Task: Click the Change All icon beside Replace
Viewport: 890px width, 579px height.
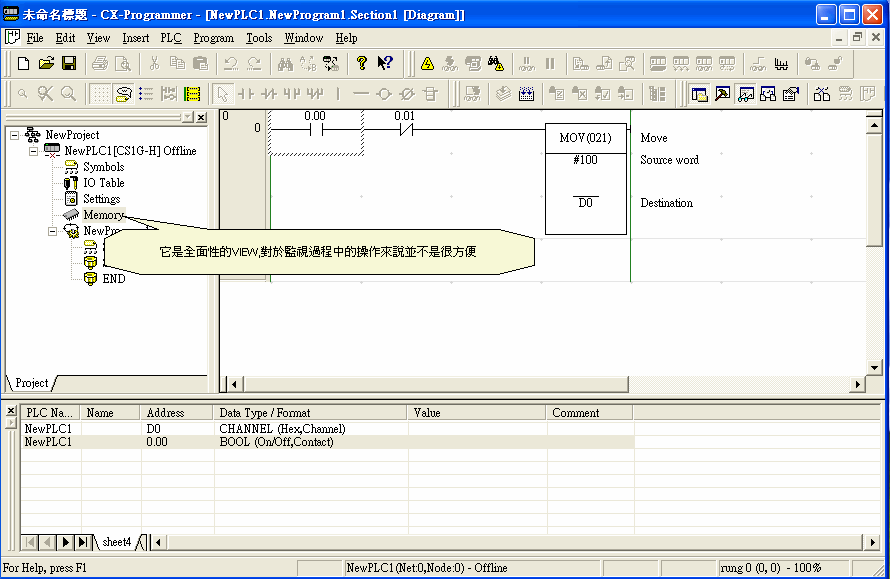Action: pyautogui.click(x=331, y=63)
